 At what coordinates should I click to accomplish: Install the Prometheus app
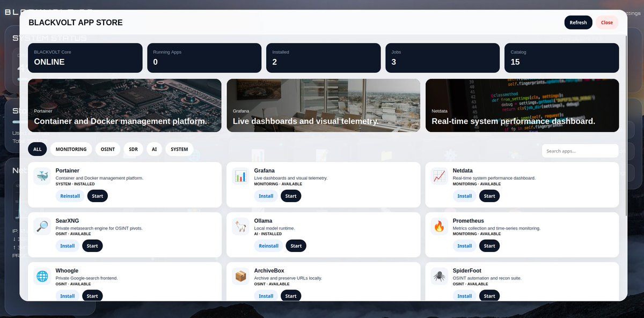click(465, 246)
